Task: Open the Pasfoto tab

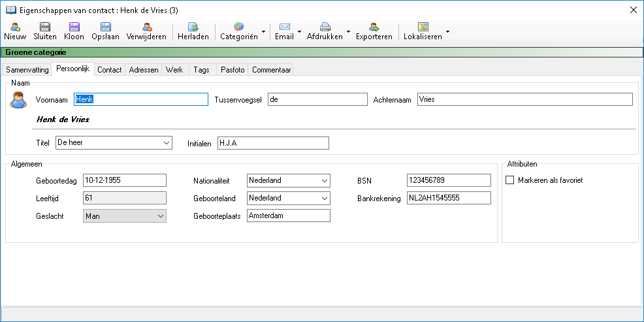Action: coord(233,70)
